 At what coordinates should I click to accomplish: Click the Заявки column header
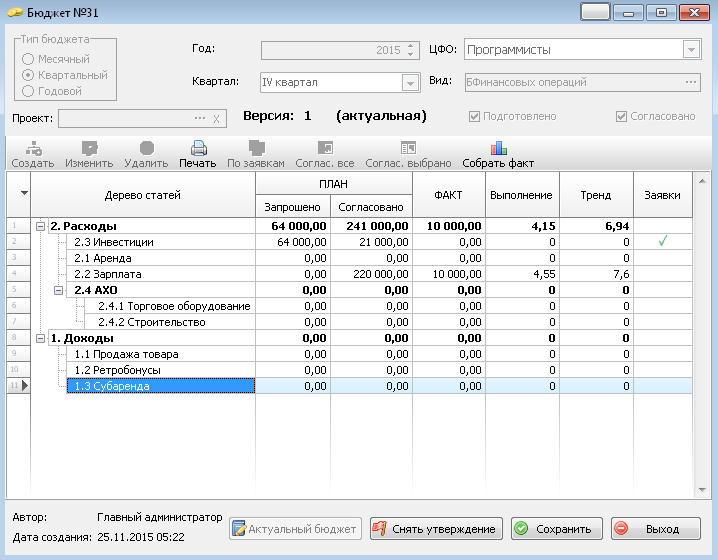click(x=663, y=195)
